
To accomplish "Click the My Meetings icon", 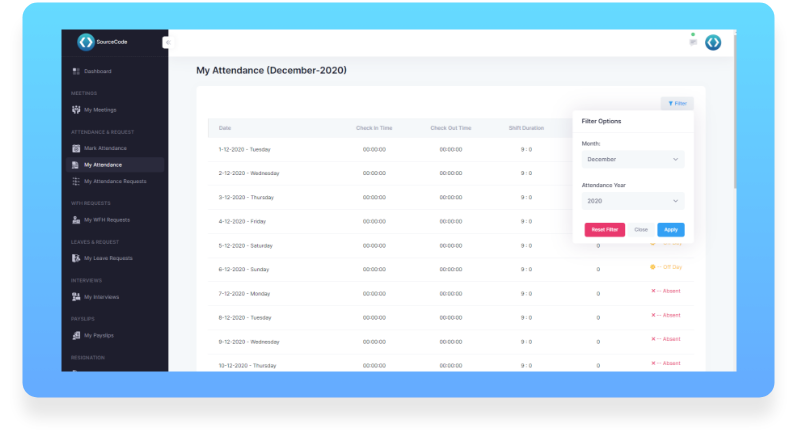I will point(76,110).
